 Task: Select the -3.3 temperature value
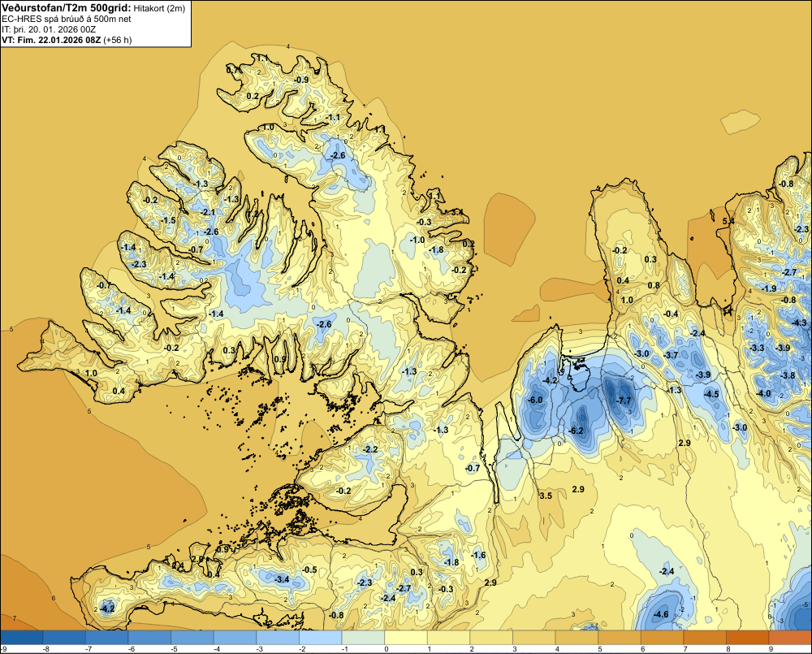click(757, 348)
